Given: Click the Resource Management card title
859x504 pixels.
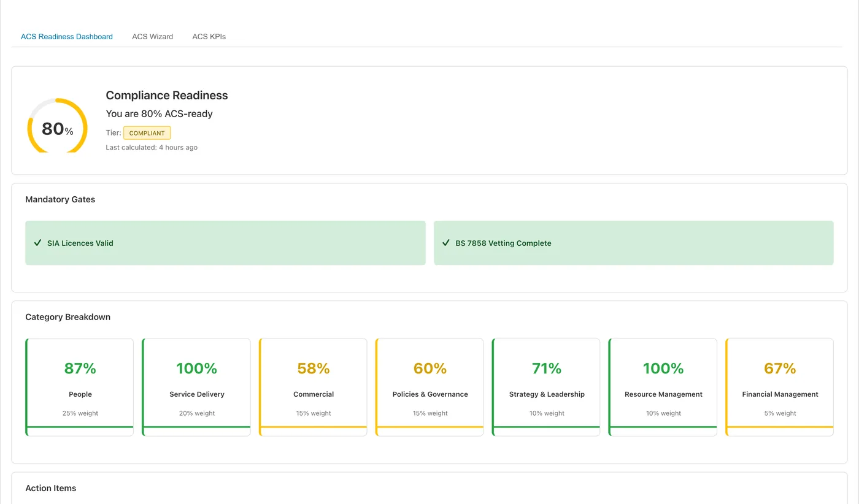Looking at the screenshot, I should 663,394.
